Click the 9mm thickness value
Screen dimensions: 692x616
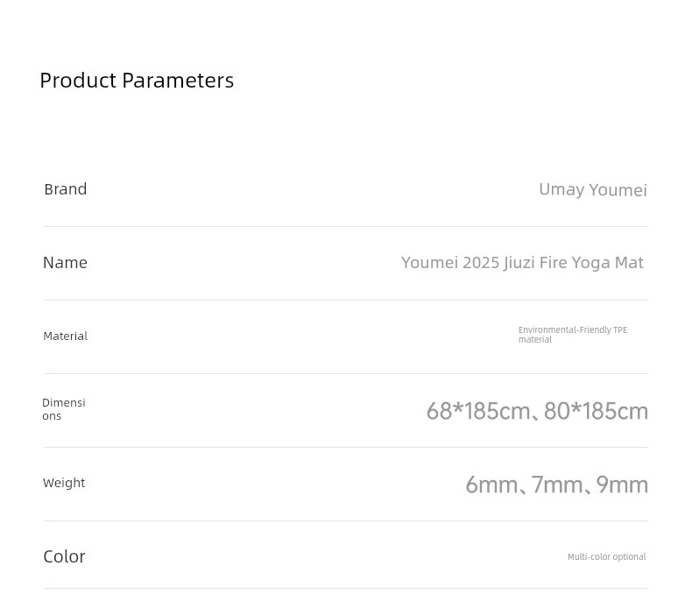622,485
